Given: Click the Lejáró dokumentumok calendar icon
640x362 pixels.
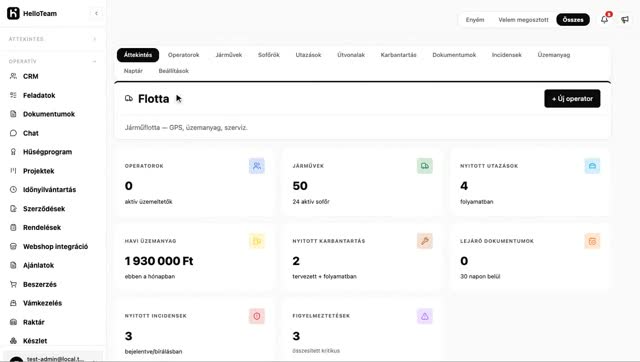Looking at the screenshot, I should (x=592, y=241).
